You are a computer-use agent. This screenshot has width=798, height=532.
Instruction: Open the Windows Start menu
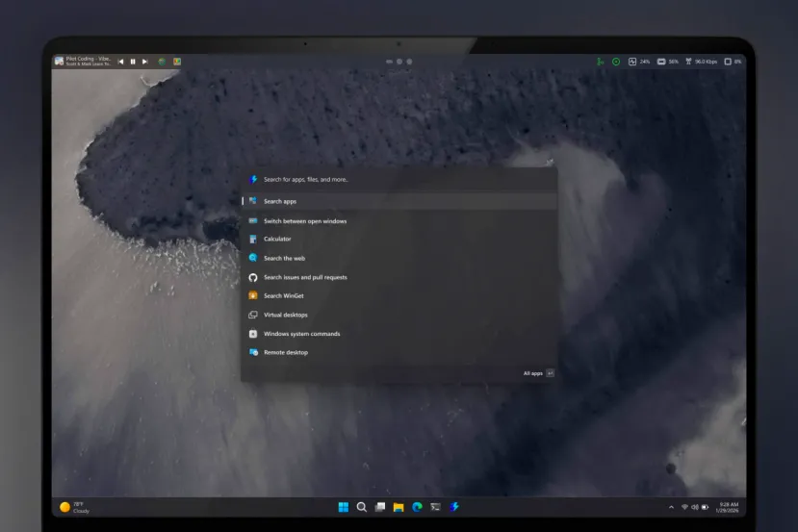pyautogui.click(x=344, y=507)
